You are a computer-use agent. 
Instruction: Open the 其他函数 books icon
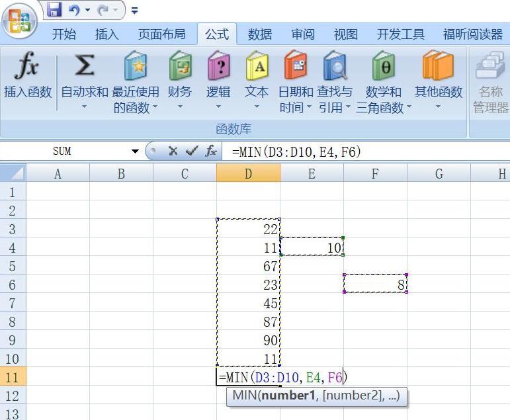[x=438, y=65]
